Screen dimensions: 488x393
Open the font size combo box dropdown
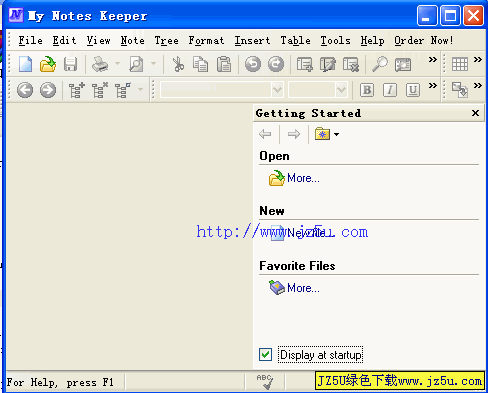[341, 90]
